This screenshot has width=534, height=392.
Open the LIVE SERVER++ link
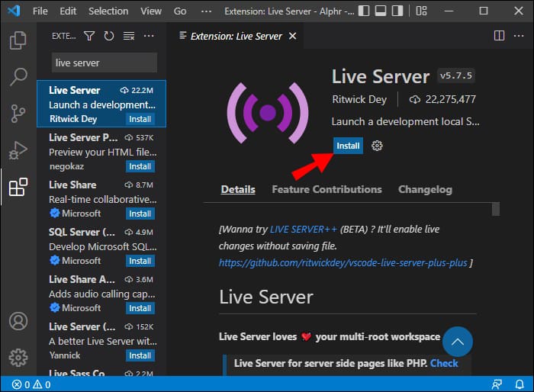click(x=301, y=229)
